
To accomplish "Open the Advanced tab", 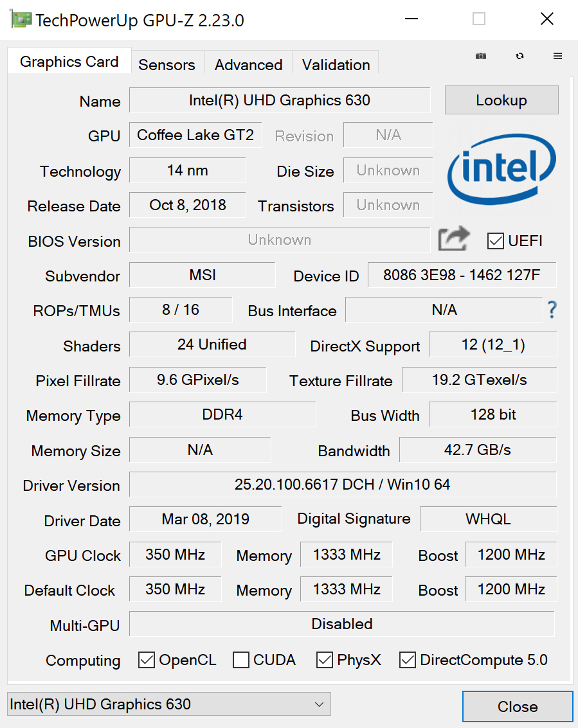I will [x=248, y=65].
